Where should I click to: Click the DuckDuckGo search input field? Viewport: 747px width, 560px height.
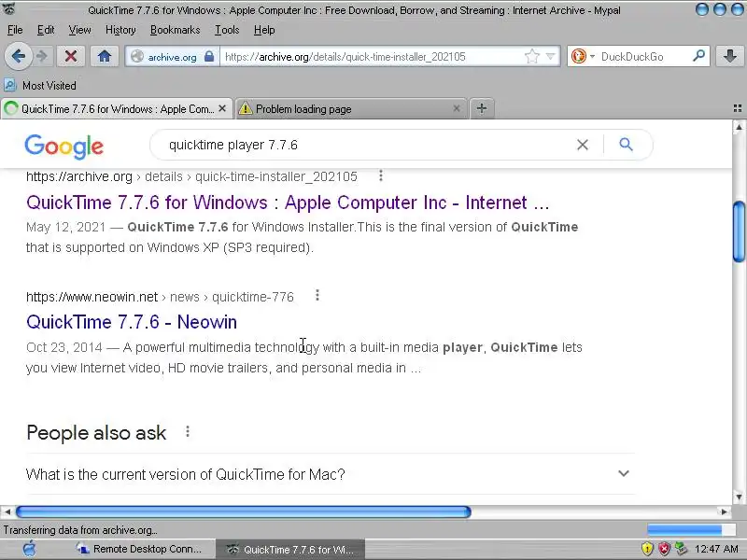[643, 57]
